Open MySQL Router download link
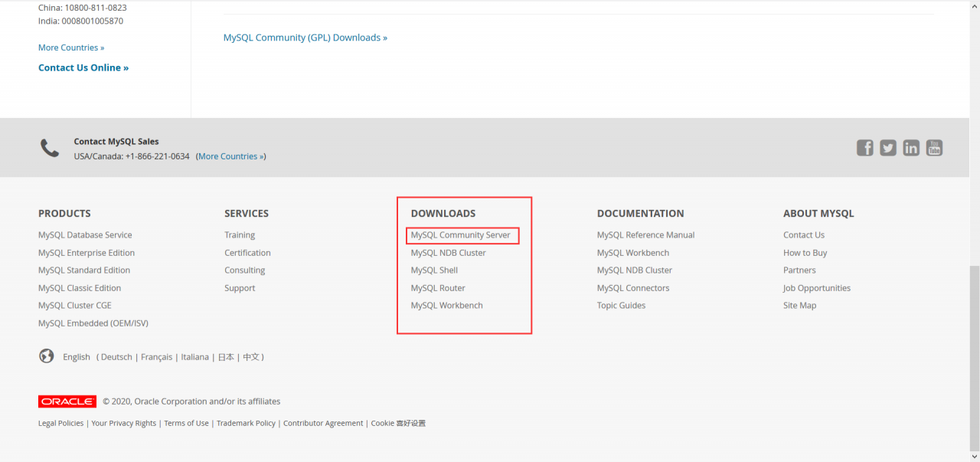This screenshot has width=980, height=462. pos(438,288)
